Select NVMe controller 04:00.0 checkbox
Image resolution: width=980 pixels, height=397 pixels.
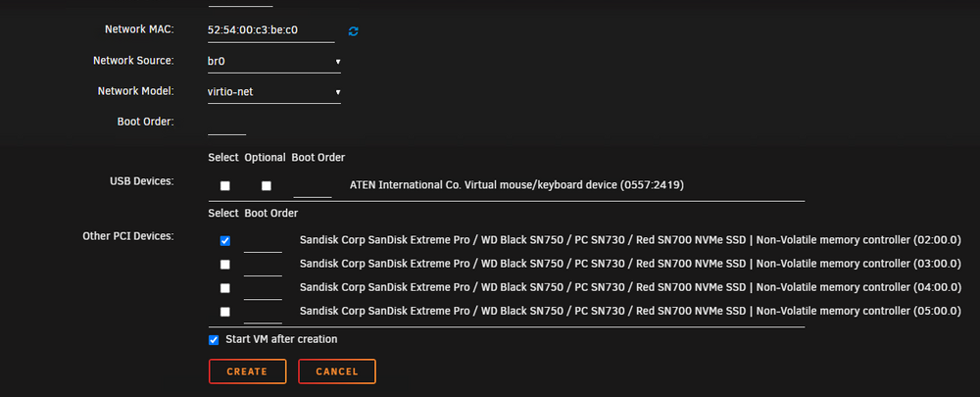click(x=225, y=288)
